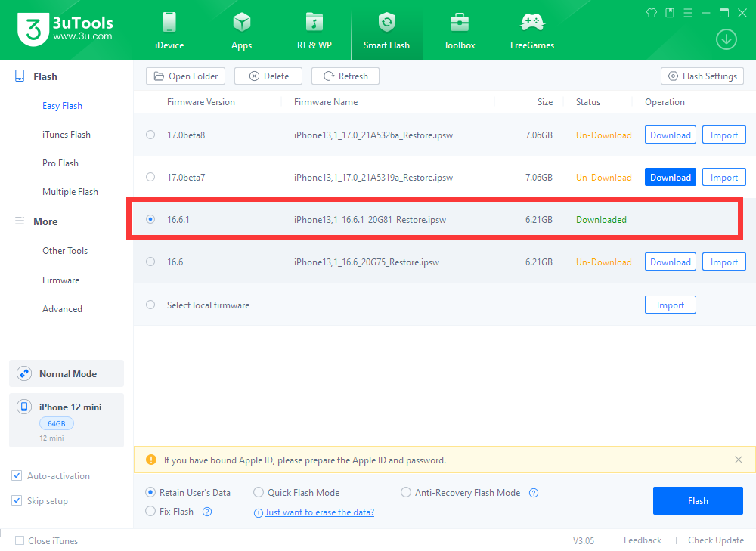The image size is (756, 551).
Task: Select Anti-Recovery Flash Mode option
Action: 406,492
